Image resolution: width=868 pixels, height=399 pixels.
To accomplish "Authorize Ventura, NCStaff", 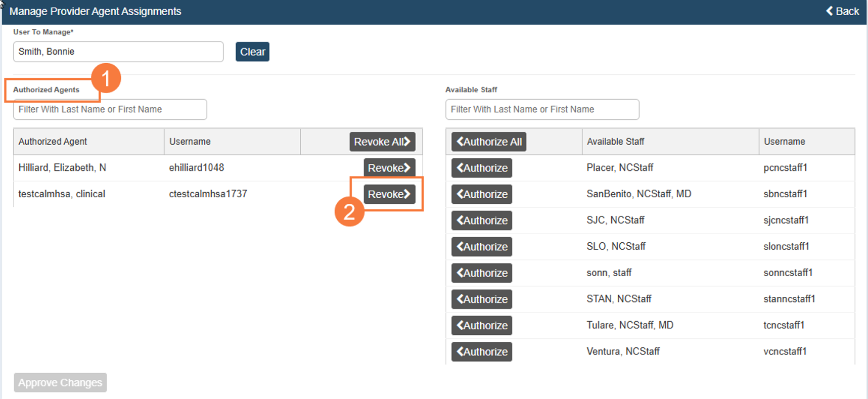I will [481, 352].
